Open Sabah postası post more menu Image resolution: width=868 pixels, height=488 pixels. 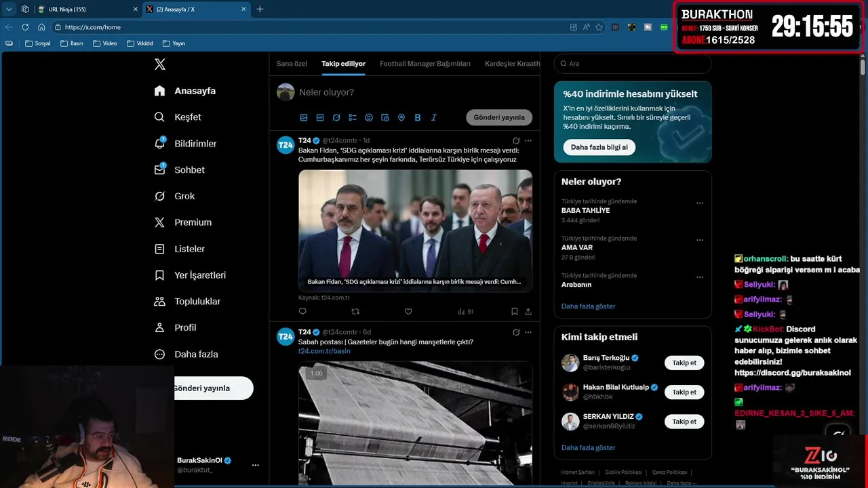(x=528, y=332)
